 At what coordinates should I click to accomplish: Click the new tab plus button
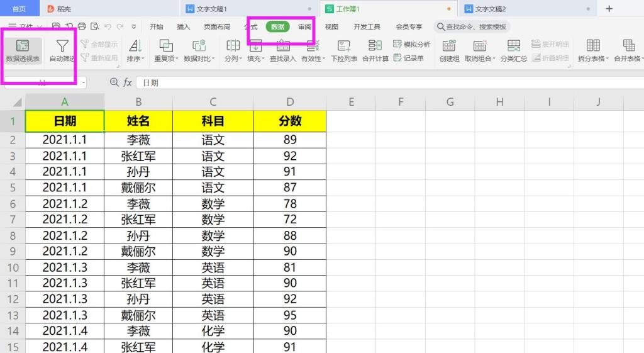pyautogui.click(x=609, y=9)
